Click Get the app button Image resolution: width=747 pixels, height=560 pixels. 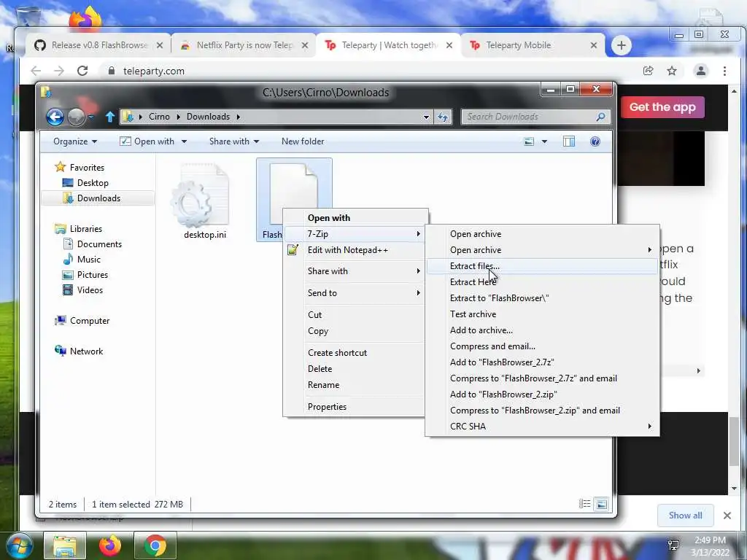(662, 107)
